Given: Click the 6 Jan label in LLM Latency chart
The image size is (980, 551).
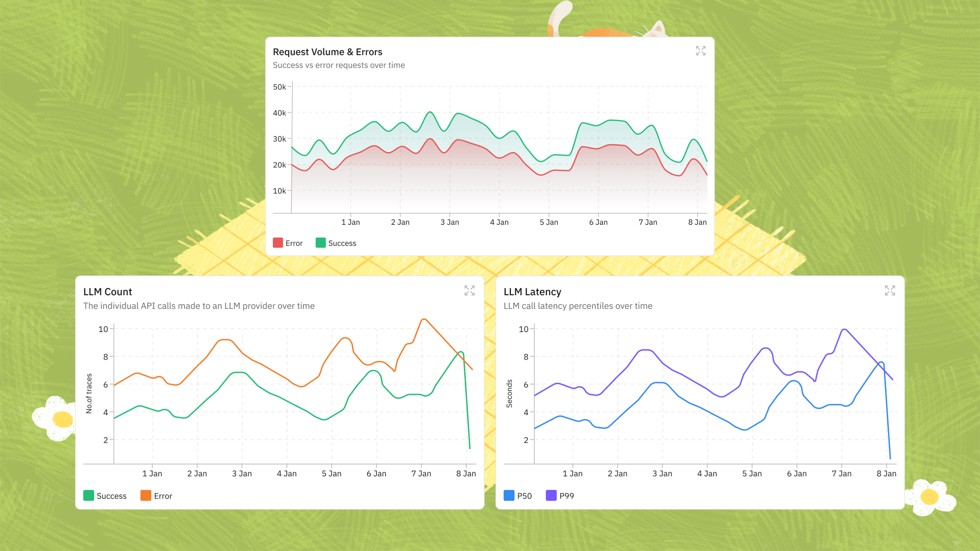Looking at the screenshot, I should pos(797,473).
